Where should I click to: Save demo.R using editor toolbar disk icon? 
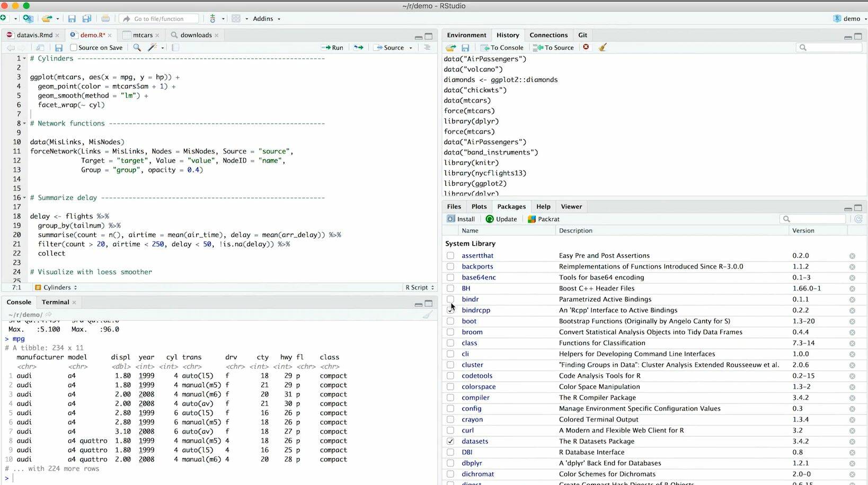coord(59,48)
